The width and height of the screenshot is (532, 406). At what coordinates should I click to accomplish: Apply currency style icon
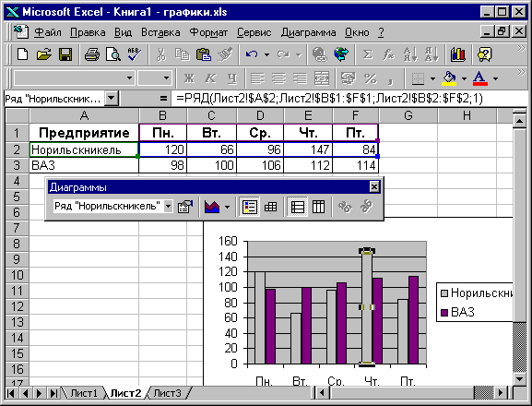tap(349, 78)
